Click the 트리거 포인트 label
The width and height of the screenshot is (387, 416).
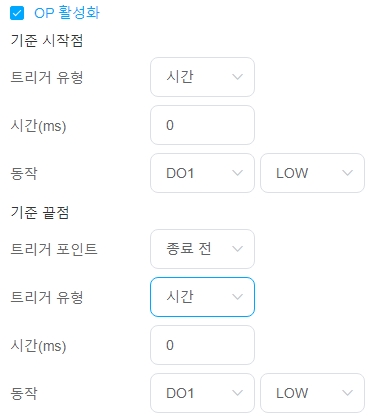click(54, 249)
